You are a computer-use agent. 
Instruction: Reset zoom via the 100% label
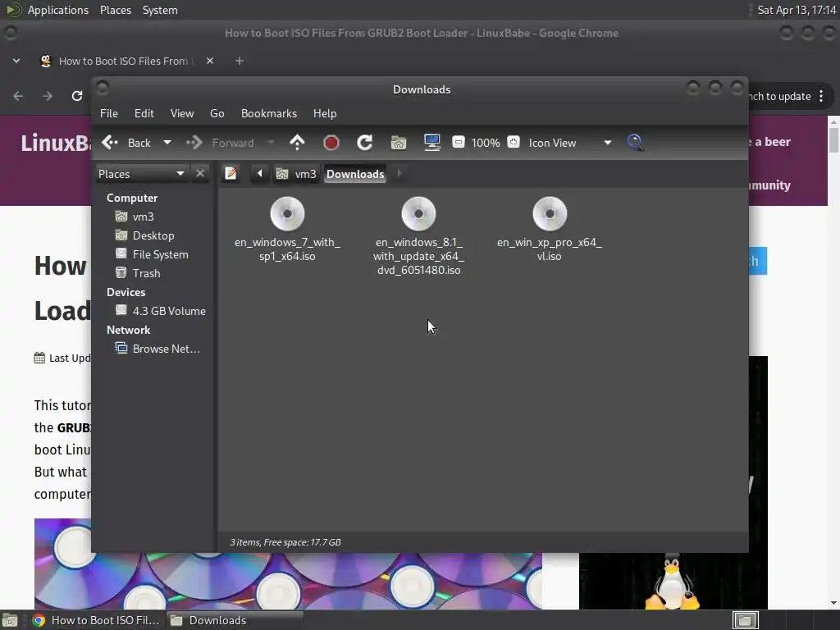point(486,143)
